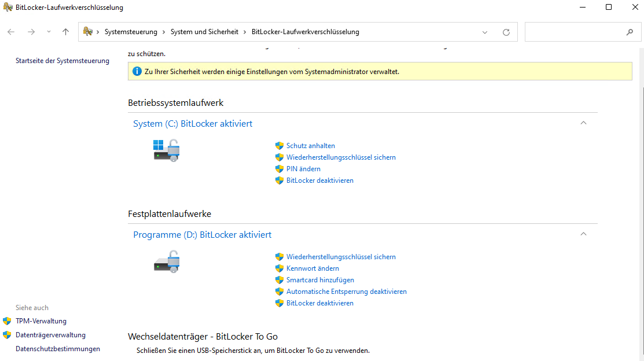The height and width of the screenshot is (361, 644).
Task: Click the shield icon beside Datenträgerverwaltung
Action: point(7,335)
